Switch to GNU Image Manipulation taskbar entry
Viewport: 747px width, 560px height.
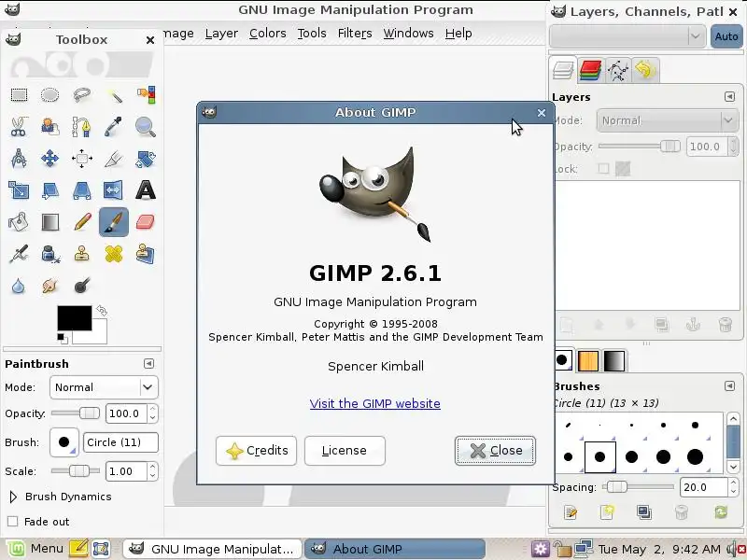point(212,549)
